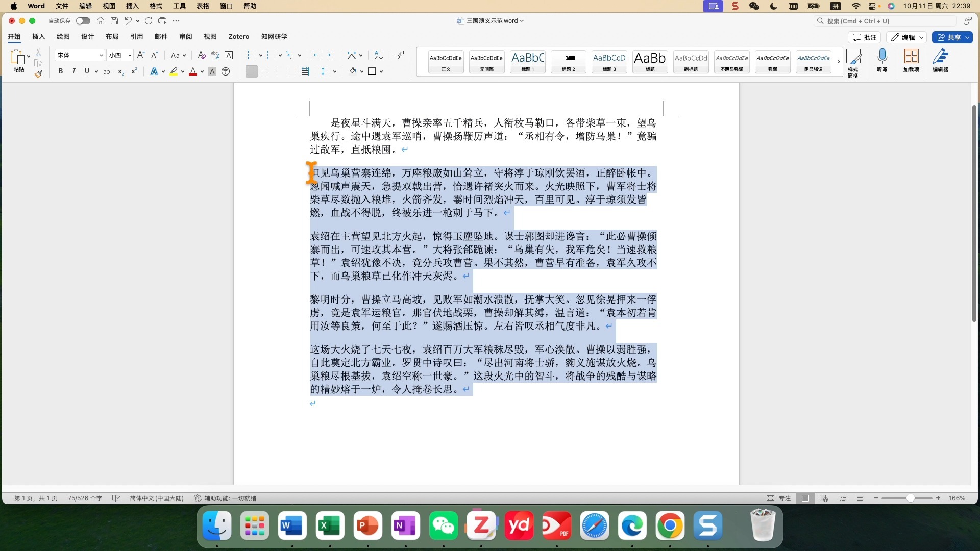
Task: Open the 批注 comments button
Action: (864, 37)
